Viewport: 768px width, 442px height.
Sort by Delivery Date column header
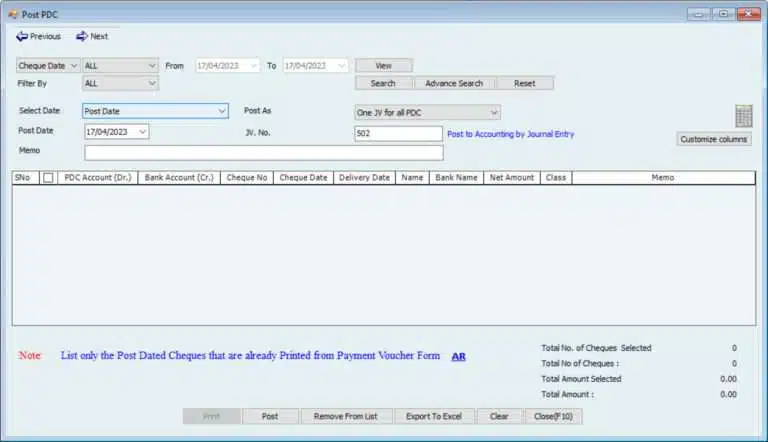coord(364,178)
